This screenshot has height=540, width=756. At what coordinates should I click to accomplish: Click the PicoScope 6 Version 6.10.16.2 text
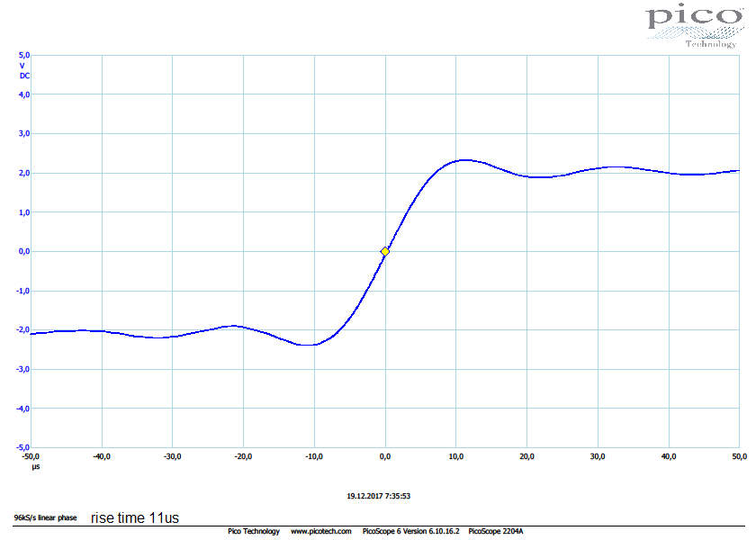(x=410, y=531)
